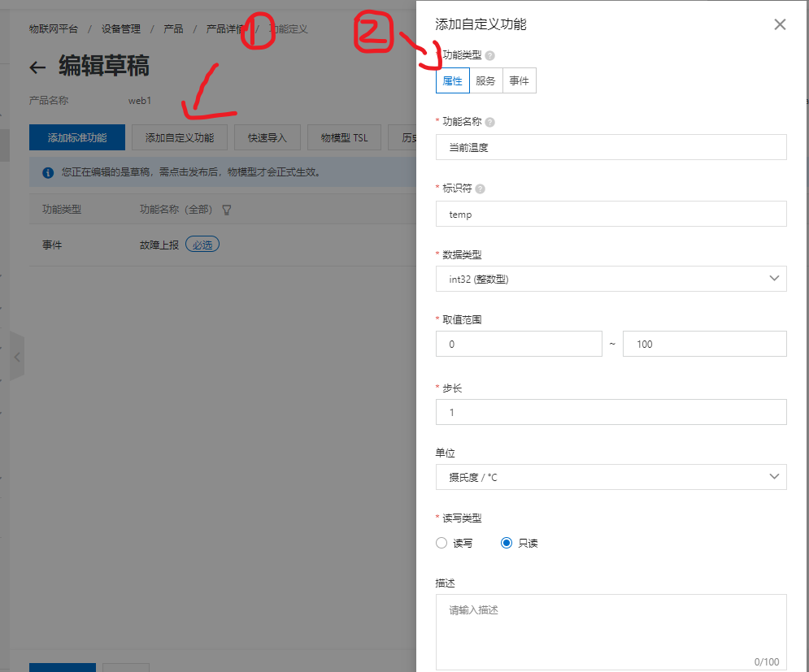Click the 快速导入 button
The width and height of the screenshot is (809, 672).
(x=267, y=137)
